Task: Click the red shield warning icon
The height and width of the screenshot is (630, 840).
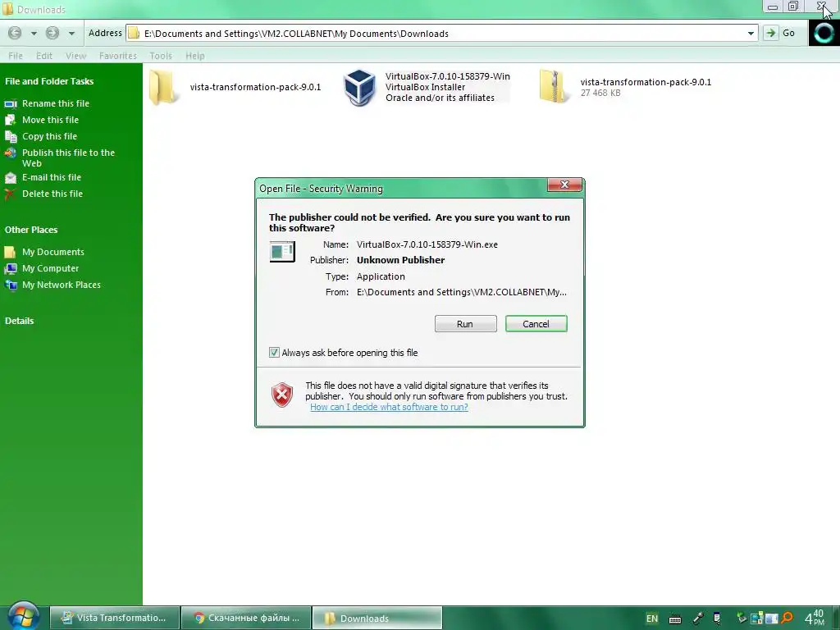Action: [x=282, y=395]
